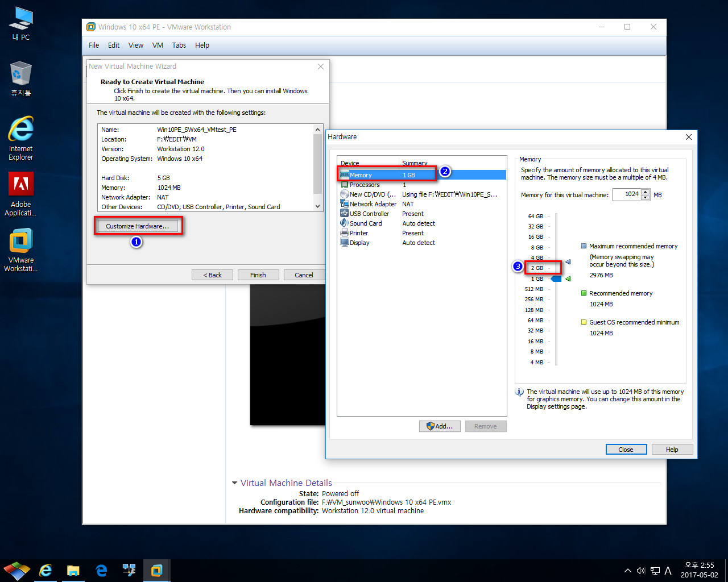The image size is (728, 582).
Task: Click the Help button in Hardware dialog
Action: pyautogui.click(x=672, y=450)
